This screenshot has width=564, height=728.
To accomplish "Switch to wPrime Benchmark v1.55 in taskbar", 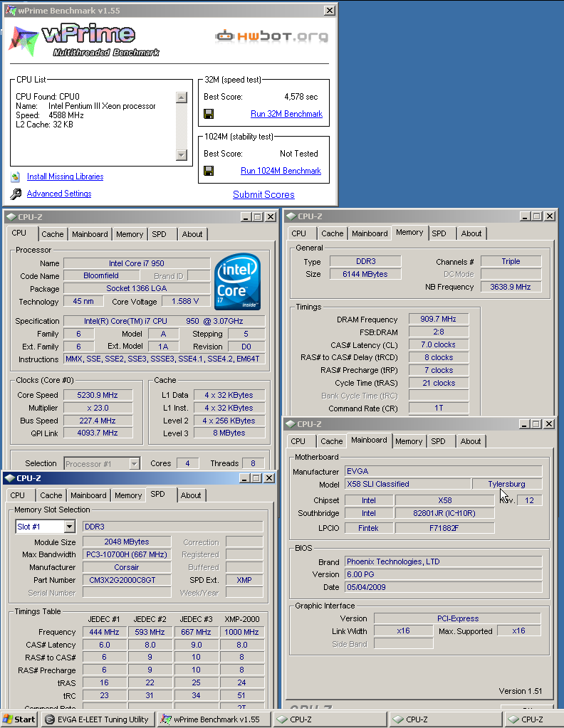I will click(x=213, y=719).
